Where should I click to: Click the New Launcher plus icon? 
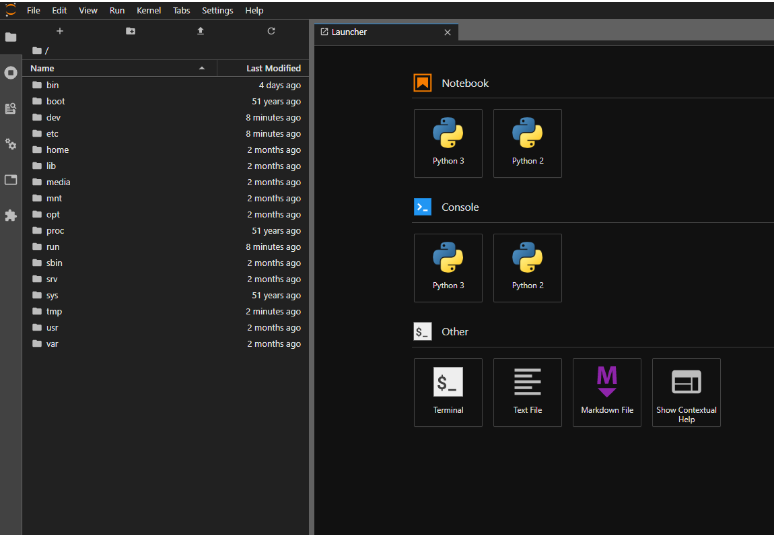click(x=59, y=31)
